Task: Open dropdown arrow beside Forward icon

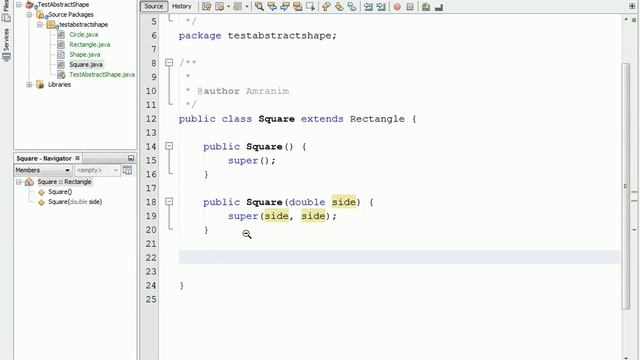Action: point(247,7)
